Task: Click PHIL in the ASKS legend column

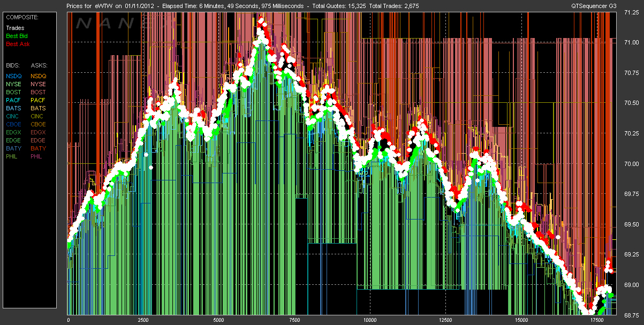Action: (x=36, y=156)
